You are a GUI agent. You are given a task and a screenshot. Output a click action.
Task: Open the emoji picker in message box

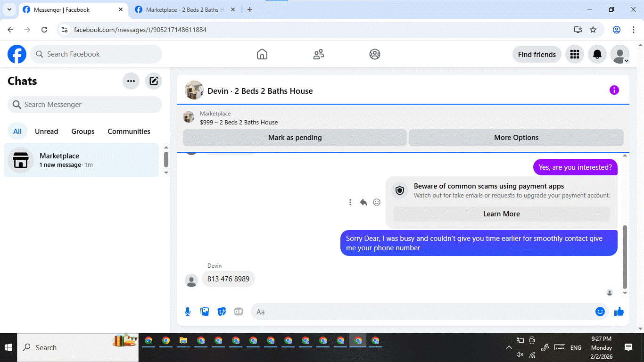point(600,312)
